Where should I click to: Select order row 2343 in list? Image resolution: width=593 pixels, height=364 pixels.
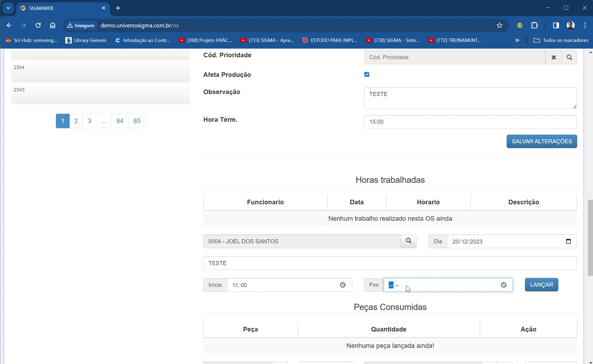click(x=101, y=93)
